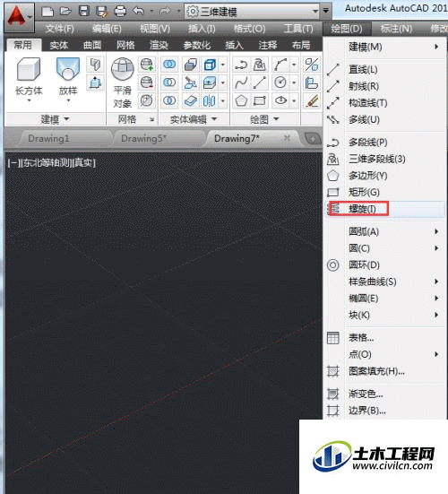Viewport: 448px width, 494px height.
Task: Click the brush match-properties icon
Action: 312,101
